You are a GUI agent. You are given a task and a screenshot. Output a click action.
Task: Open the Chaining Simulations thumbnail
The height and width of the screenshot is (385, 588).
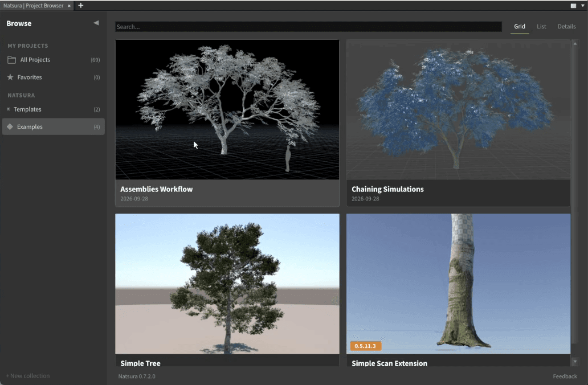pyautogui.click(x=458, y=109)
